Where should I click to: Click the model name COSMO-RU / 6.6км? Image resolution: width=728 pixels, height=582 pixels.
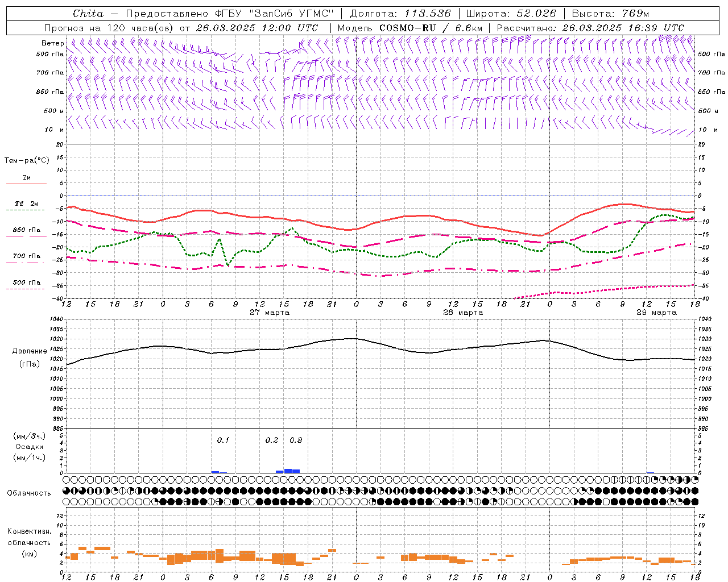coord(431,28)
